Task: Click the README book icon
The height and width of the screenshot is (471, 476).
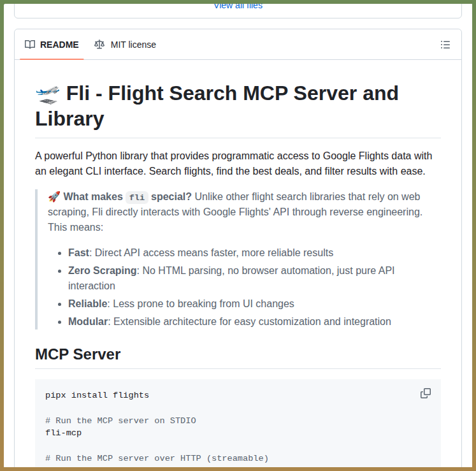Action: click(30, 45)
